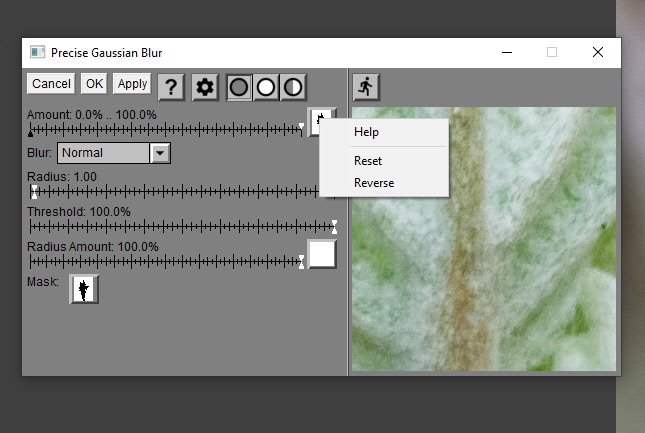The width and height of the screenshot is (645, 433).
Task: Open the Blur type dropdown arrow
Action: [x=160, y=153]
